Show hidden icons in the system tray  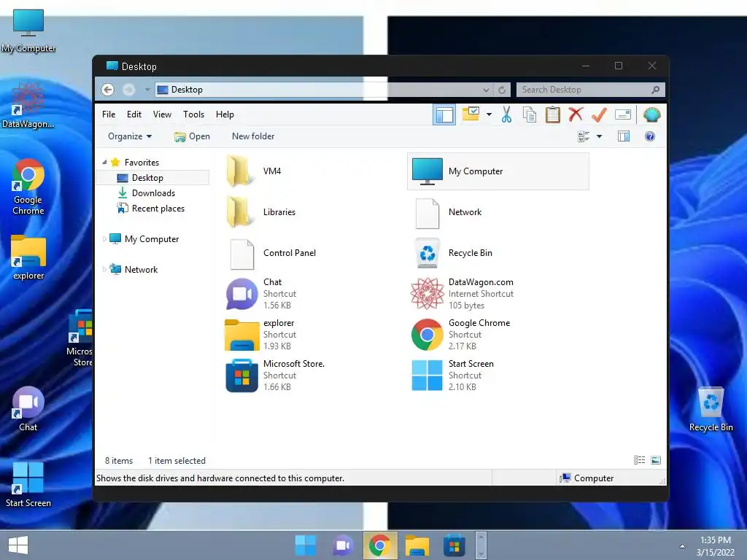(x=682, y=546)
